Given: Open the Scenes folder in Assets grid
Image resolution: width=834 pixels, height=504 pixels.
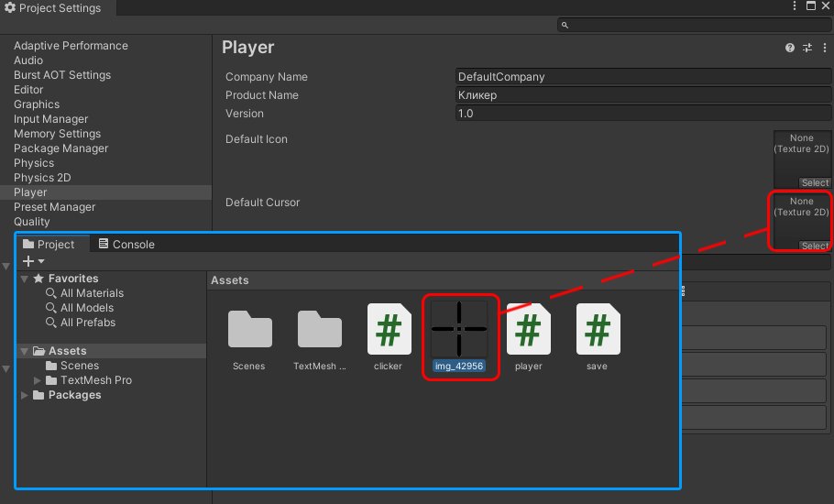Looking at the screenshot, I should point(249,330).
